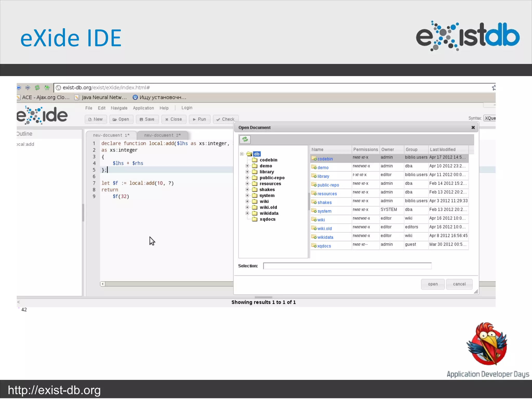This screenshot has height=399, width=532.
Task: Expand the system tree node
Action: click(247, 195)
